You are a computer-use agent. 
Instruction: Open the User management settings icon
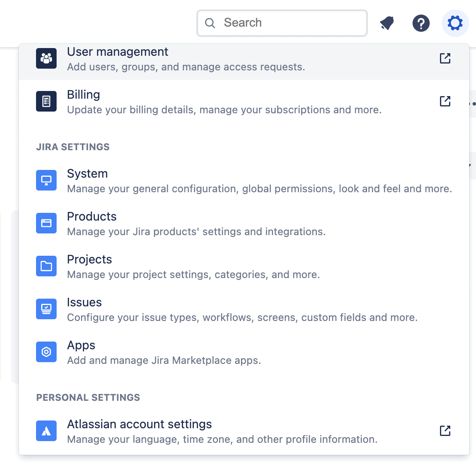[x=46, y=58]
